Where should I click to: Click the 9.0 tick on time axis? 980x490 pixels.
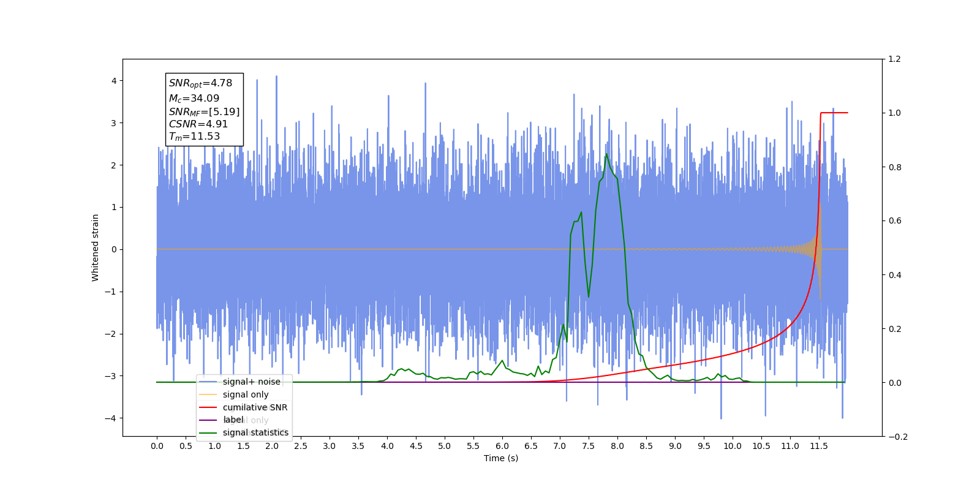click(x=675, y=446)
